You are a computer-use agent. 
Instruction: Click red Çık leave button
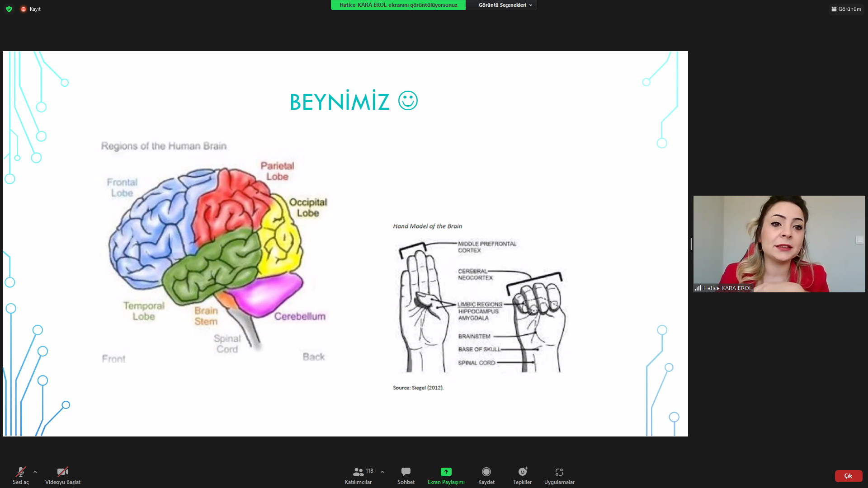click(x=848, y=476)
